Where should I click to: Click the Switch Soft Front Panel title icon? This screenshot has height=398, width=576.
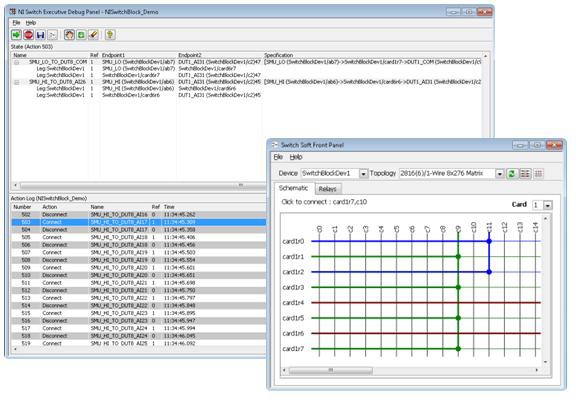click(x=275, y=145)
